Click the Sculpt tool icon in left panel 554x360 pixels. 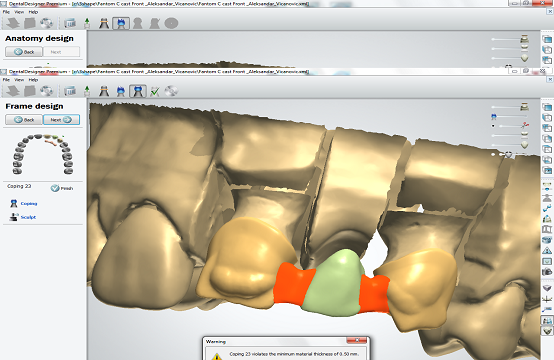(14, 217)
